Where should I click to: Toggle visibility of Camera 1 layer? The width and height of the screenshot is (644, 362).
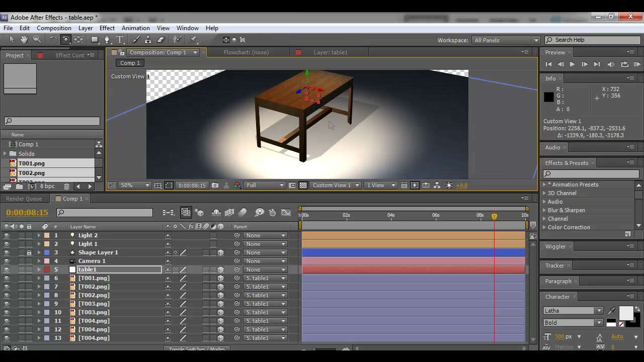tap(7, 261)
